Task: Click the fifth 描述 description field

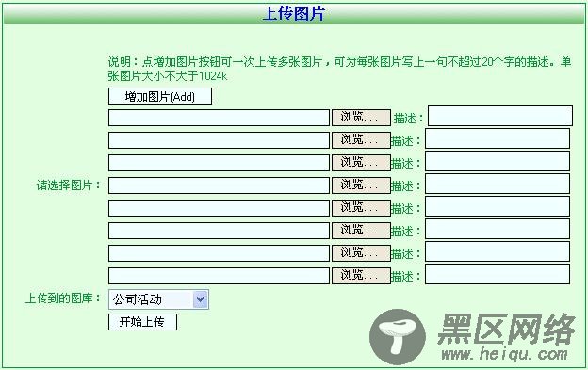Action: (x=498, y=206)
